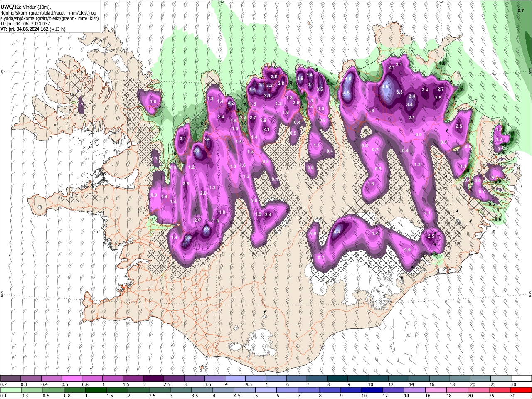532x399 pixels.
Task: Click the '4.4' snowfall value on the map
Action: 337,232
